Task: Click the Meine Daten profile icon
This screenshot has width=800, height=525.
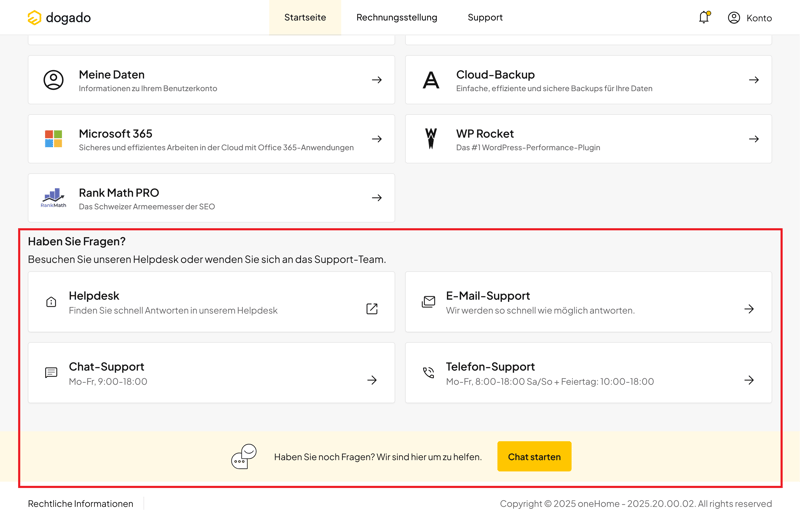Action: tap(53, 80)
